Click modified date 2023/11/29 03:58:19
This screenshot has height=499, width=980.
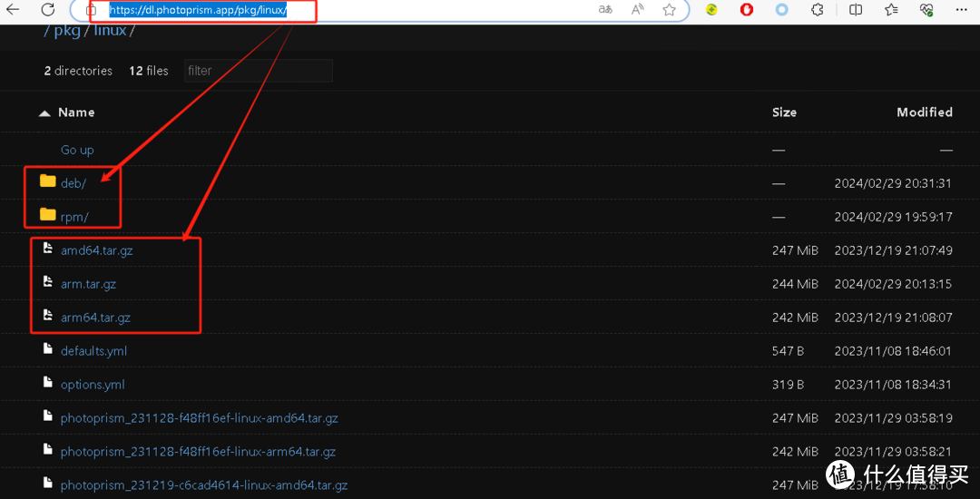894,418
